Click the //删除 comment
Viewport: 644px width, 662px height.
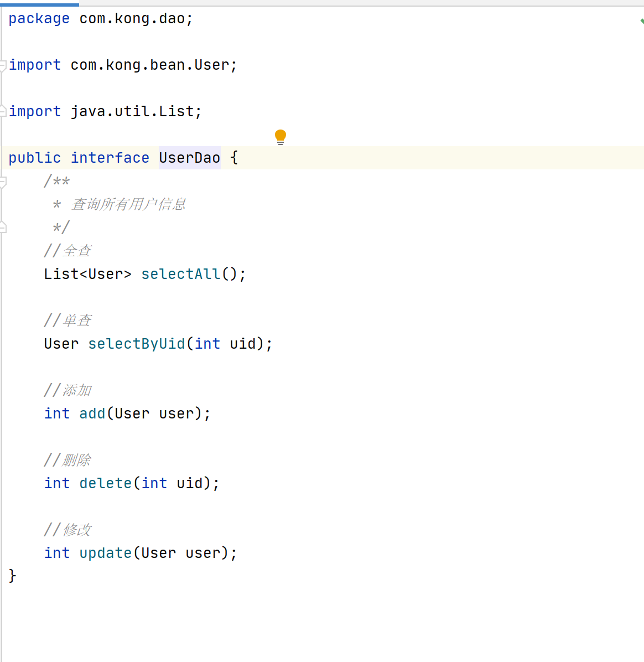coord(67,460)
